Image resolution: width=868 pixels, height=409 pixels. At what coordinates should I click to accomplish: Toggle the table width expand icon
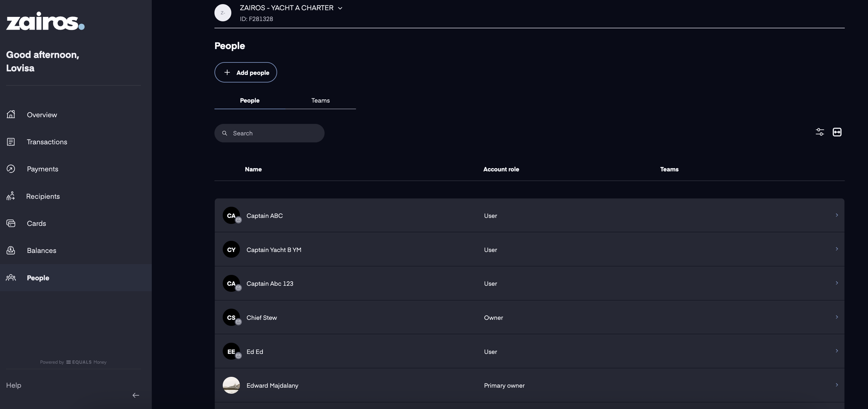837,132
